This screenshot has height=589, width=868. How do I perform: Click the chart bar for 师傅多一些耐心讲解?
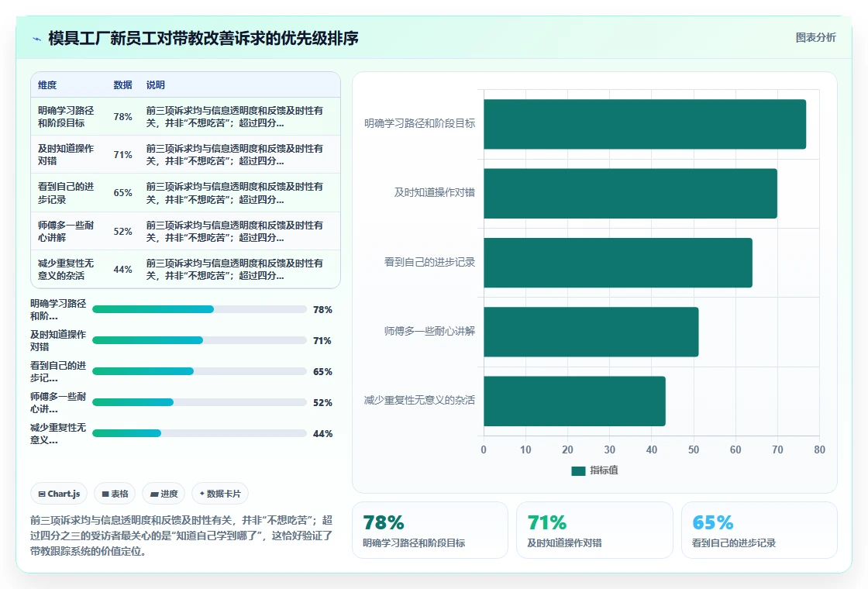click(591, 332)
